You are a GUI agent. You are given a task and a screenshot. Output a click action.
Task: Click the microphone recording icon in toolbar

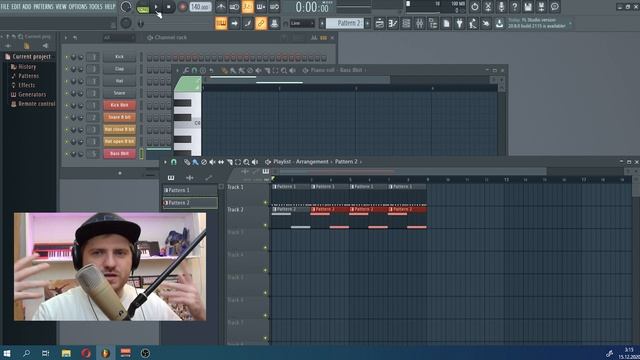click(x=501, y=7)
